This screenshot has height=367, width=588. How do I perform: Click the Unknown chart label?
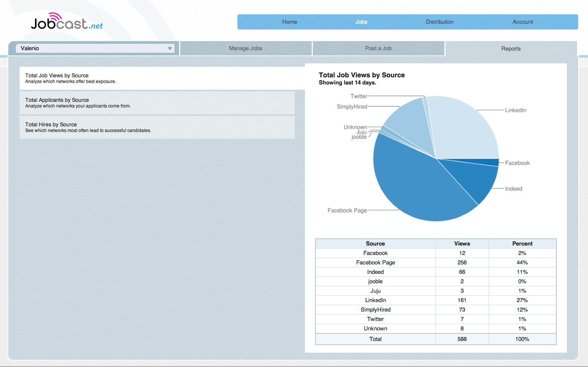pyautogui.click(x=355, y=127)
